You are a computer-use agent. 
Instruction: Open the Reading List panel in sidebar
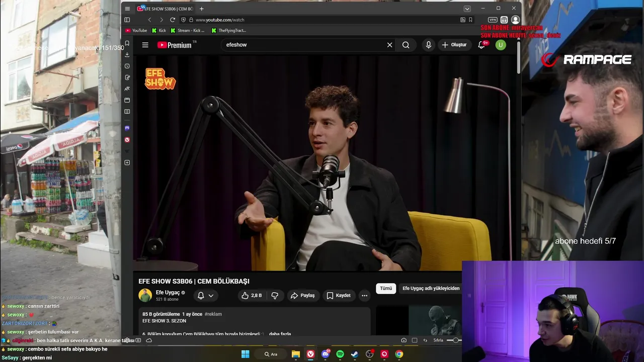coord(127,112)
